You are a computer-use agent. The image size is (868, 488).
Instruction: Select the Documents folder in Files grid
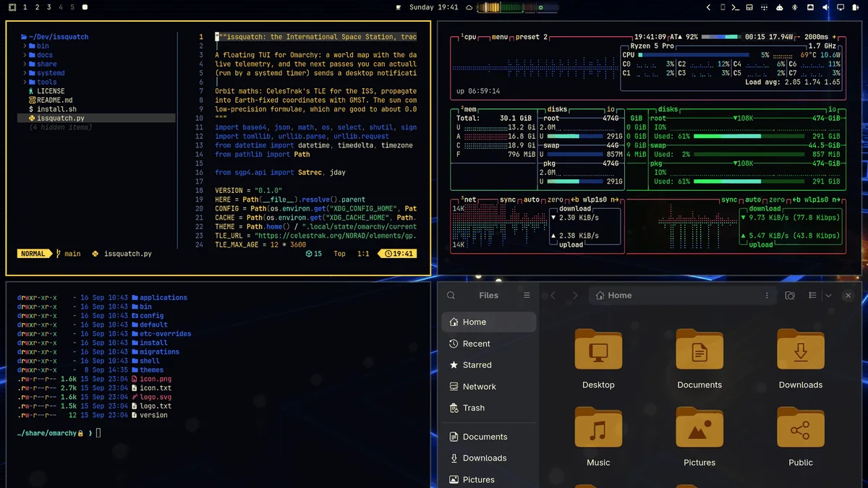pos(699,349)
